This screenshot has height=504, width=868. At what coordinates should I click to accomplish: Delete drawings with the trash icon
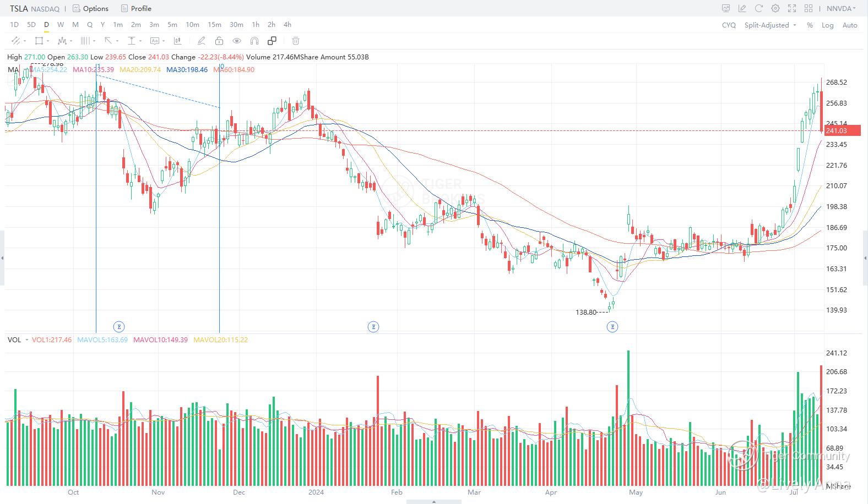(296, 41)
